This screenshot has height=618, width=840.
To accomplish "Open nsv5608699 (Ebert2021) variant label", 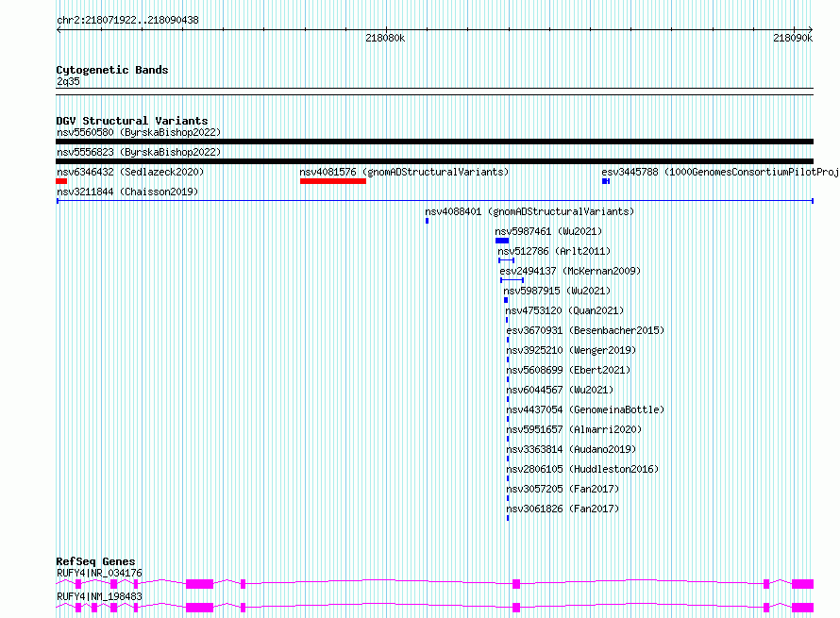I will [568, 370].
